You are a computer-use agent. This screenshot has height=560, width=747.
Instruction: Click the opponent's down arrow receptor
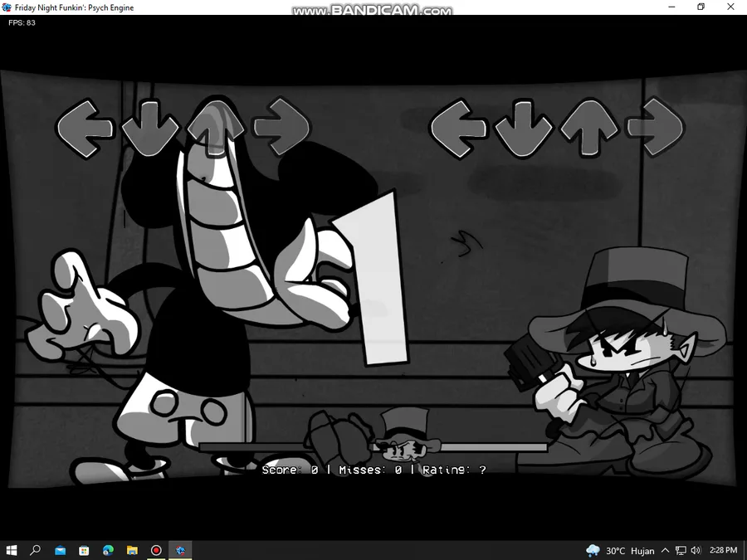pos(150,128)
